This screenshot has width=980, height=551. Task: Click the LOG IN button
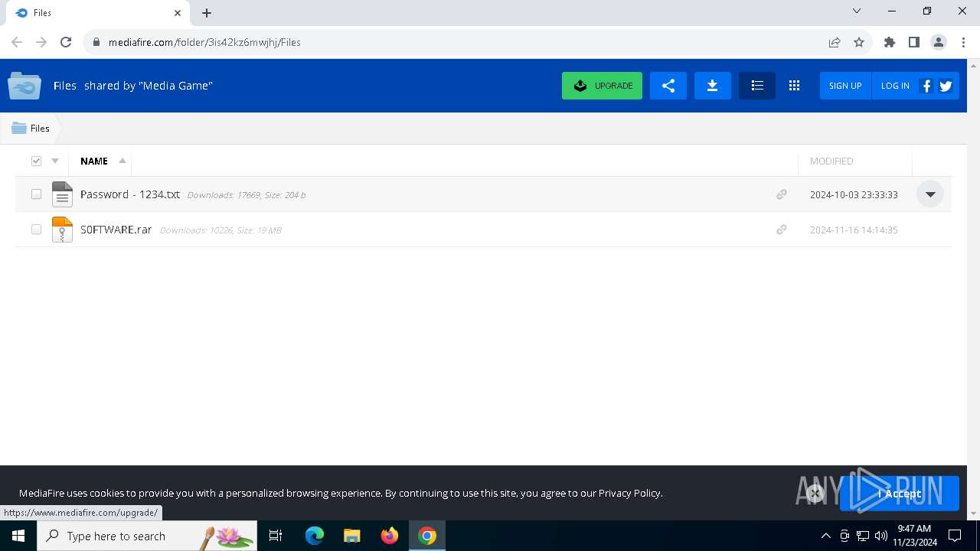tap(895, 86)
